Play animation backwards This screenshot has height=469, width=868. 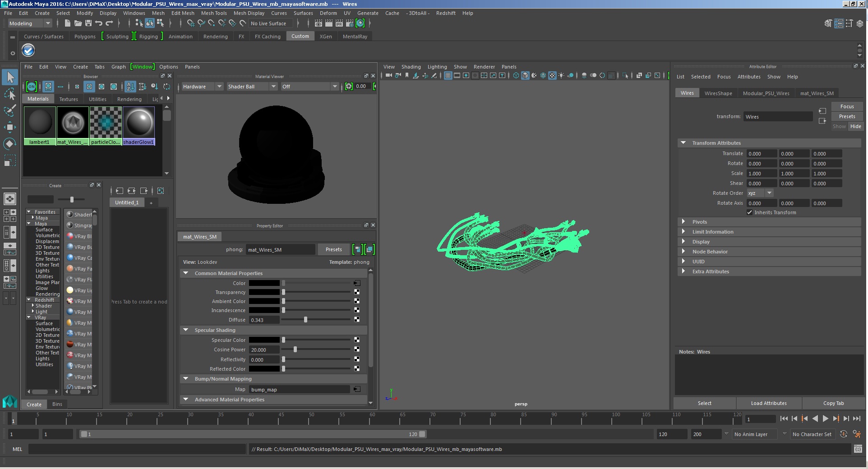coord(815,418)
